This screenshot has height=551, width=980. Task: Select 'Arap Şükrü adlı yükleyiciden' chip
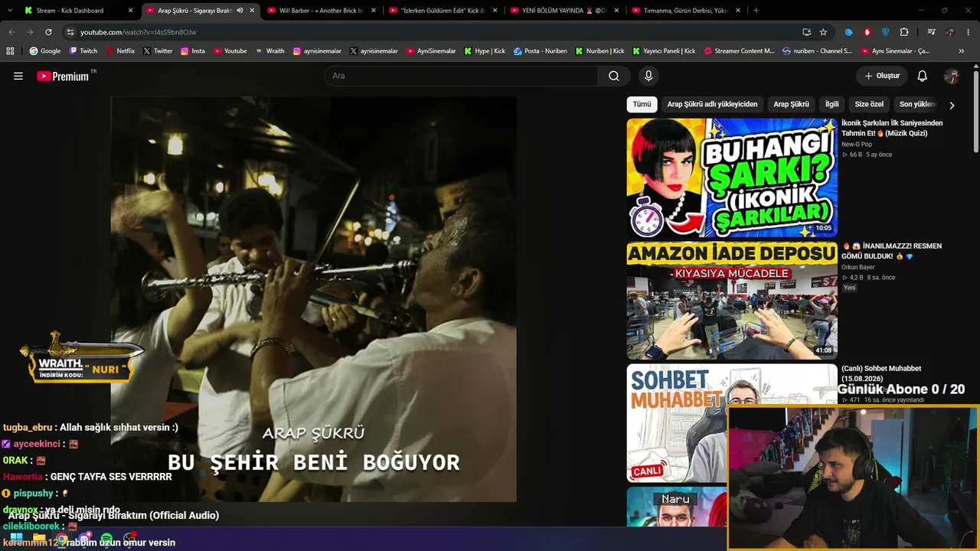coord(712,104)
